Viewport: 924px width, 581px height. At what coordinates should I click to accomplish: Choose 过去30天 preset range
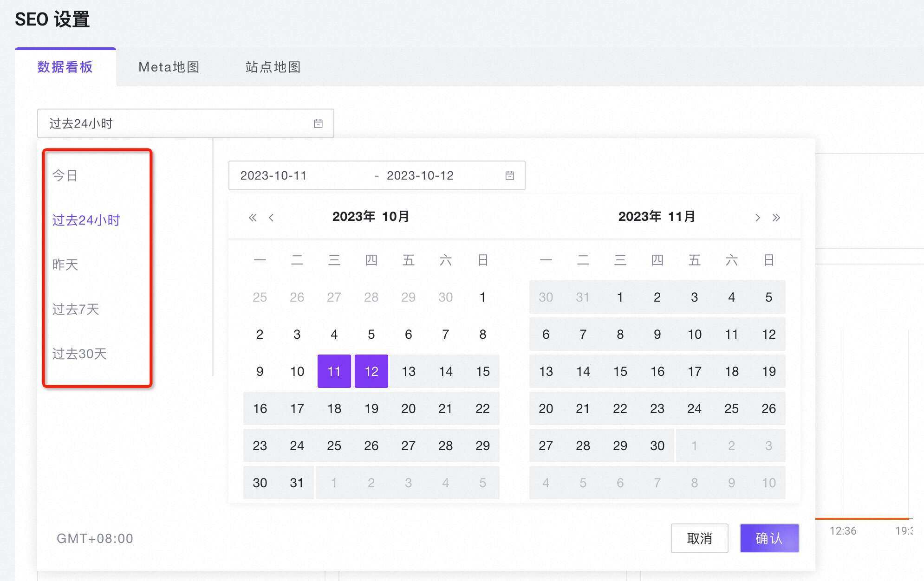(x=79, y=354)
